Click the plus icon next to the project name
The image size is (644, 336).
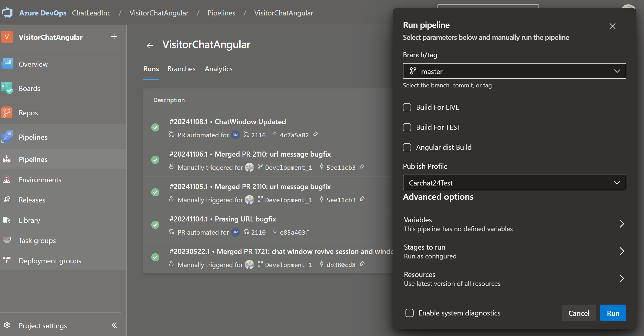point(114,37)
